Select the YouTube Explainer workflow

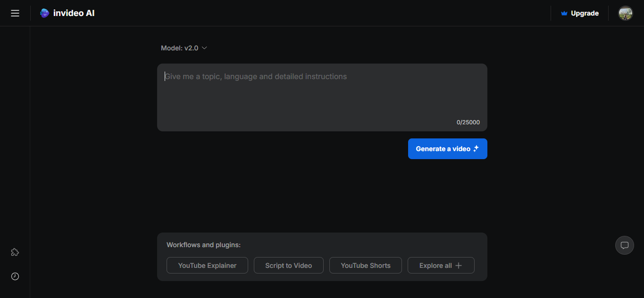coord(207,265)
